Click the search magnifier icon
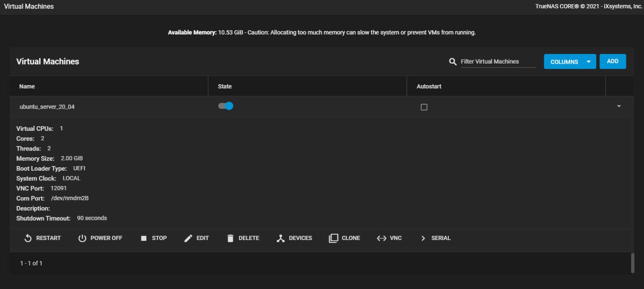 (x=452, y=61)
